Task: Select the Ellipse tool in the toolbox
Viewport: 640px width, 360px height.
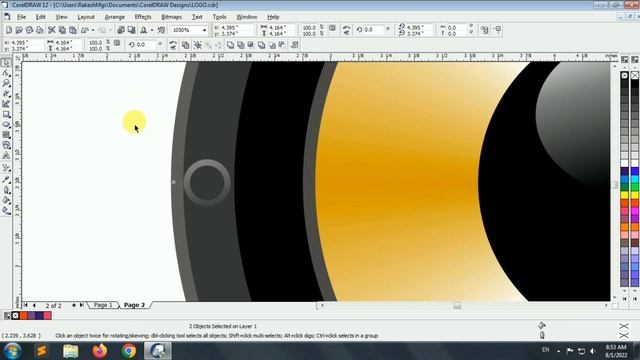Action: coord(6,124)
